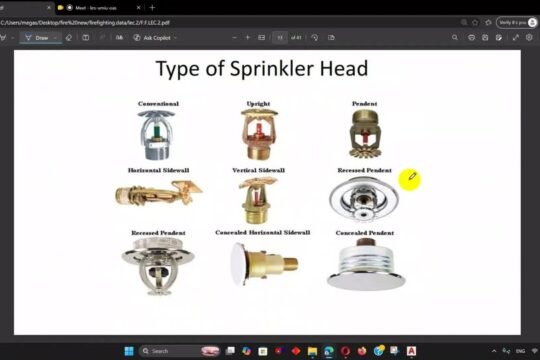Viewport: 540px width, 360px height.
Task: Expand the Draw tool options arrow
Action: [x=55, y=38]
